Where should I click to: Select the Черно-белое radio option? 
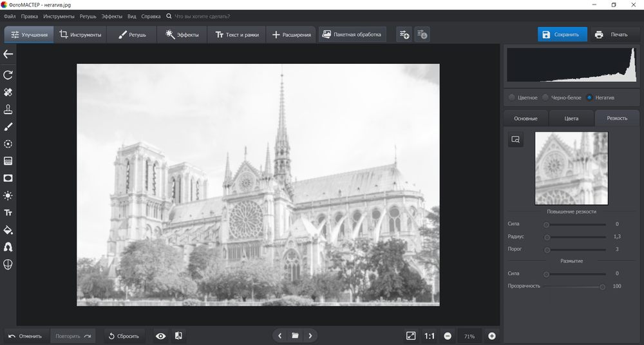(545, 98)
